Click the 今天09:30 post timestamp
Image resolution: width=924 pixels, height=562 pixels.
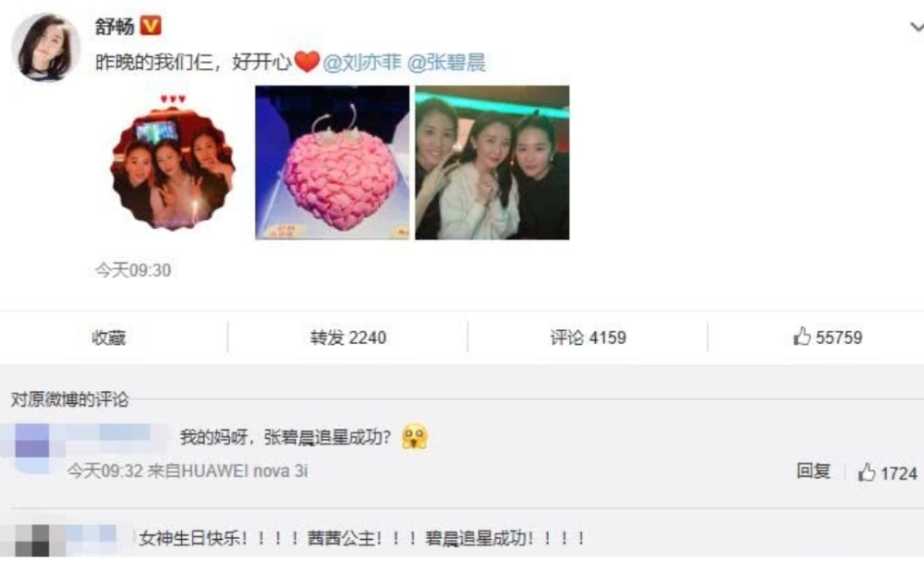133,270
